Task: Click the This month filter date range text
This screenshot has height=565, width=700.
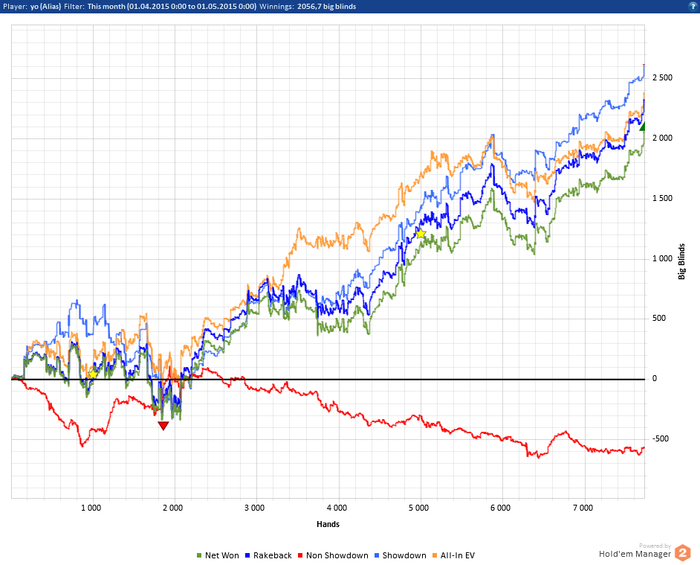Action: [172, 7]
